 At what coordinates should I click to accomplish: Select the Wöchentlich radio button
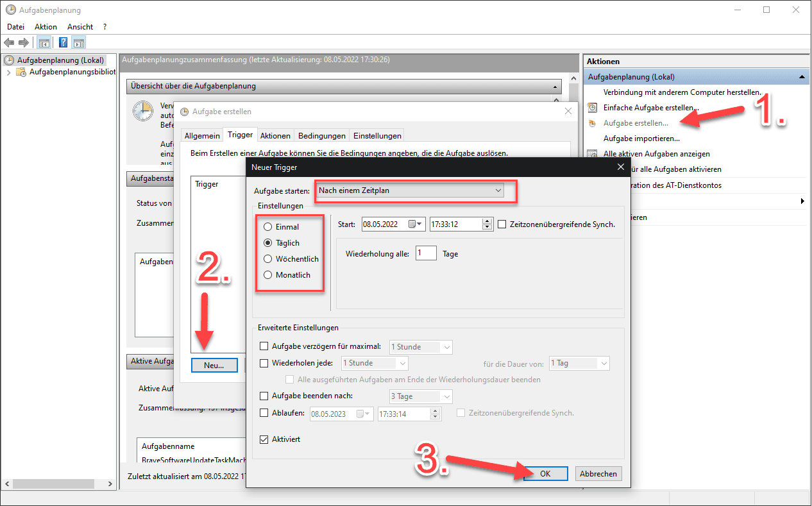(x=267, y=259)
